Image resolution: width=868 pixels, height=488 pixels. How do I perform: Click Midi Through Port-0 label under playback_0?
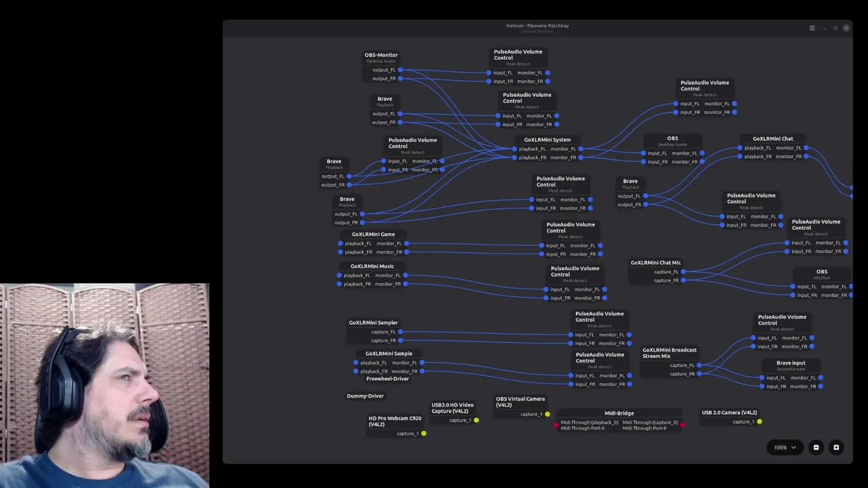click(583, 428)
